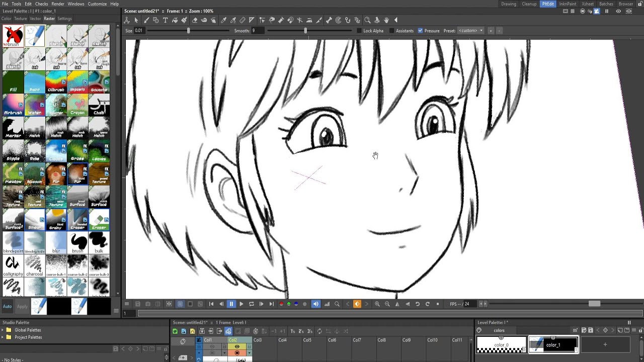Toggle the loop playback button

coord(251,304)
